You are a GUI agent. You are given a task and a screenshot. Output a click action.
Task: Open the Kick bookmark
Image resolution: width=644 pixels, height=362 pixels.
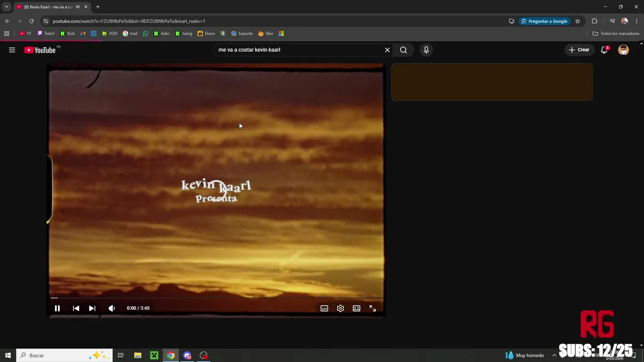67,34
